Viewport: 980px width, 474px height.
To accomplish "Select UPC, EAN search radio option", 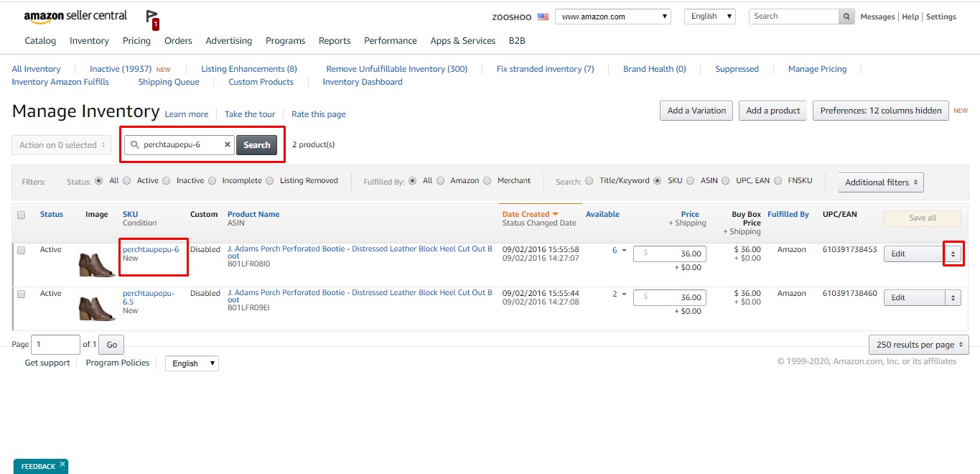I will (x=726, y=181).
